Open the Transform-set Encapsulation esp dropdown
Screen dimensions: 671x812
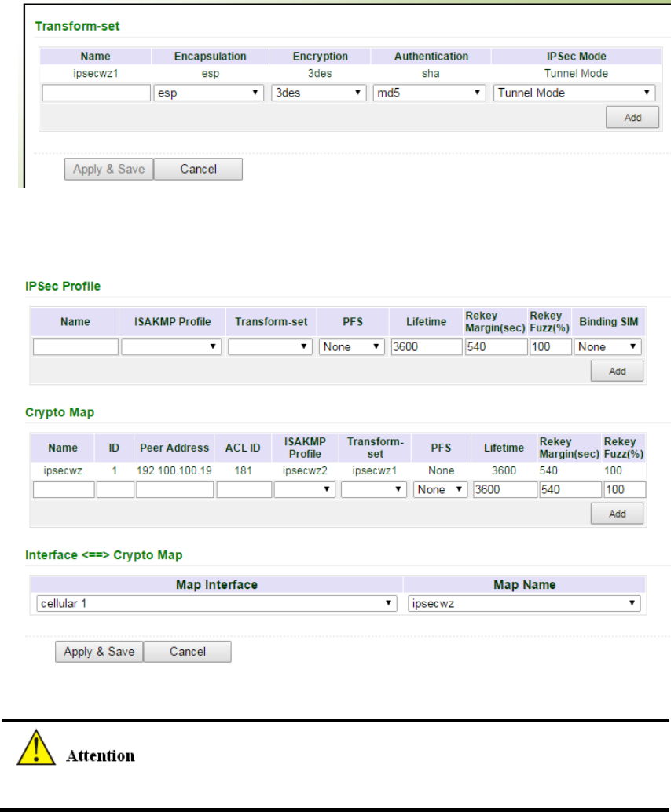[x=209, y=93]
